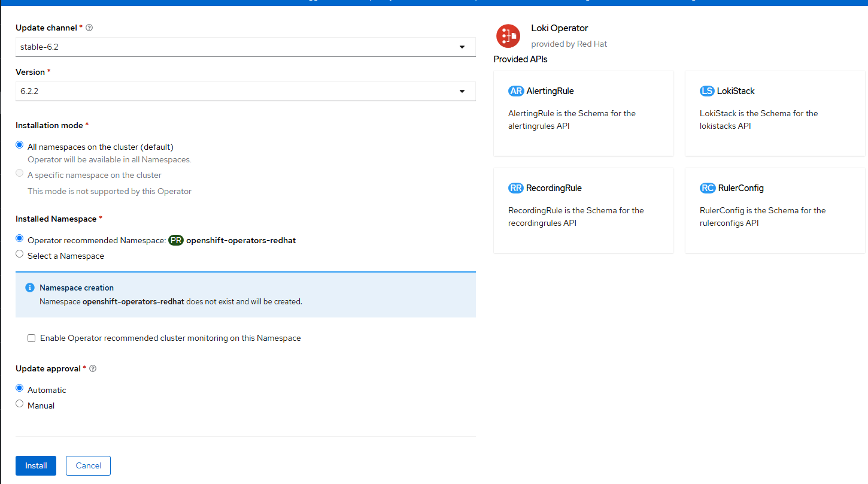Image resolution: width=868 pixels, height=484 pixels.
Task: Click the RR badge for RecordingRule
Action: pyautogui.click(x=516, y=188)
